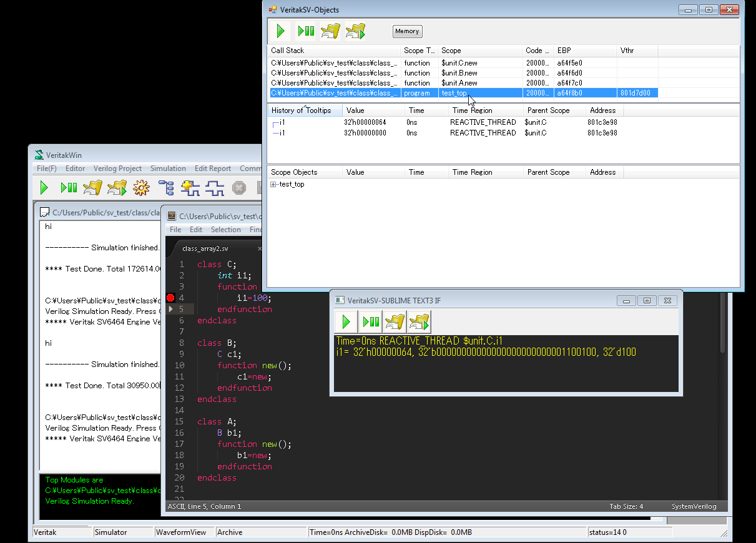Click the green Run arrow in VeritakWin toolbar
756x543 pixels.
click(x=44, y=187)
